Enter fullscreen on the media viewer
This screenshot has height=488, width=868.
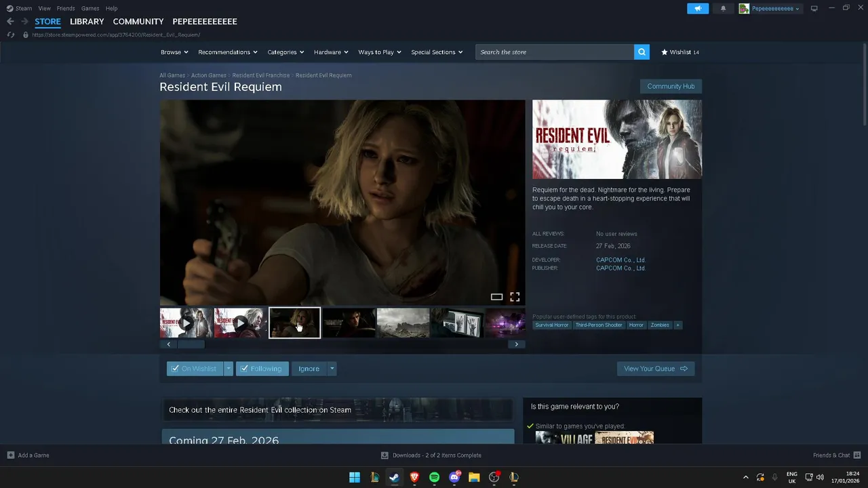[x=515, y=297]
